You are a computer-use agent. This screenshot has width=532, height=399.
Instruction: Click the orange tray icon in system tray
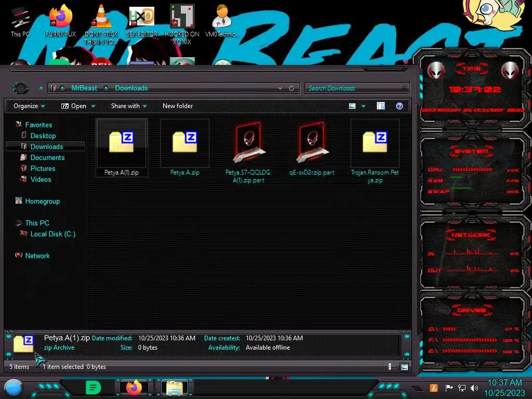click(x=434, y=388)
